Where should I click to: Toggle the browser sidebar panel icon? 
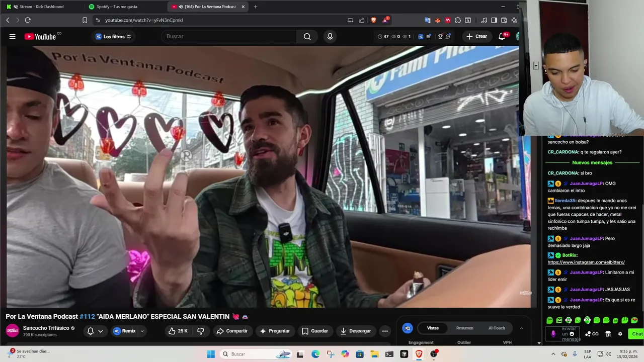coord(494,20)
